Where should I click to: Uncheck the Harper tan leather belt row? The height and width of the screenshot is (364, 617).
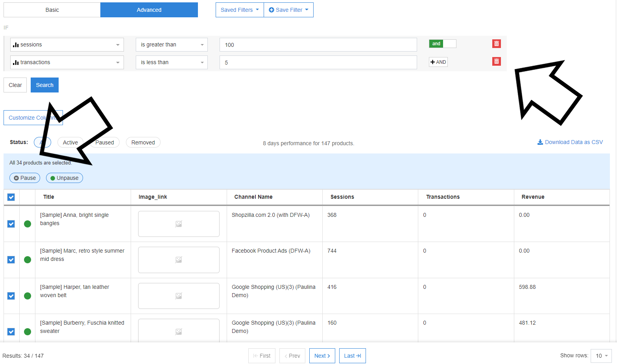click(x=11, y=296)
